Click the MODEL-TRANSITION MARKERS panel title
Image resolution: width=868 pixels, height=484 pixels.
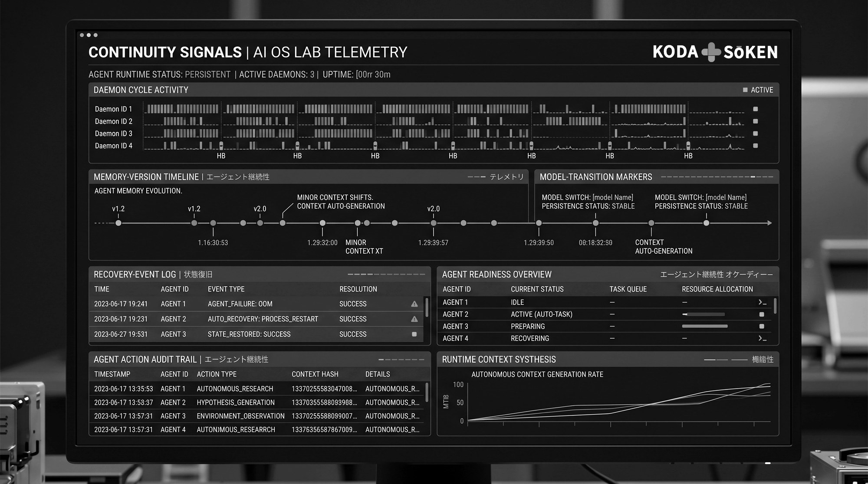(596, 177)
